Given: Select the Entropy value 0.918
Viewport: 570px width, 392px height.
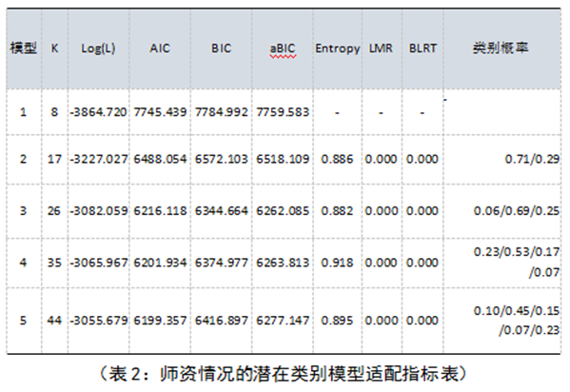Looking at the screenshot, I should pyautogui.click(x=338, y=263).
